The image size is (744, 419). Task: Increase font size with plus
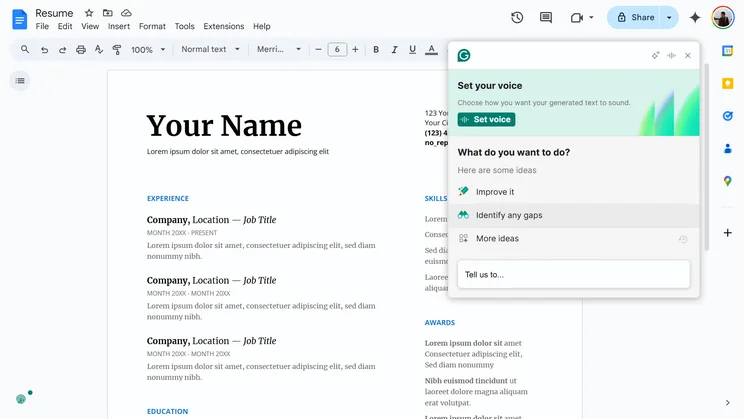(x=355, y=49)
